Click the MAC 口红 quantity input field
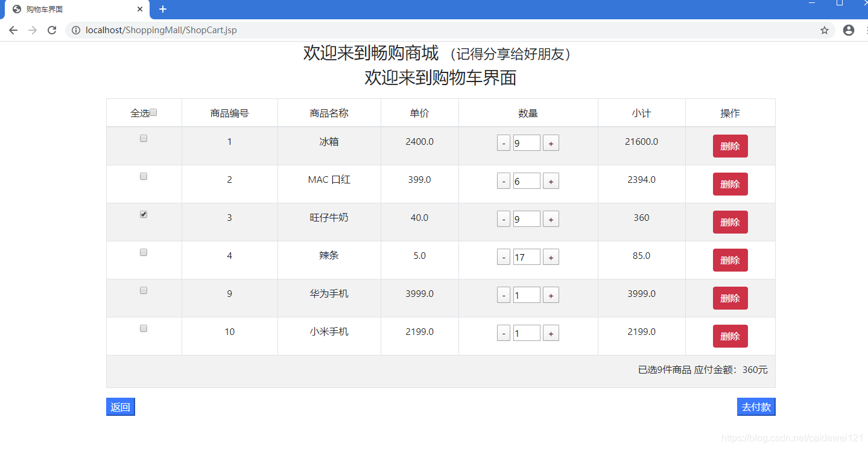868x449 pixels. [527, 181]
